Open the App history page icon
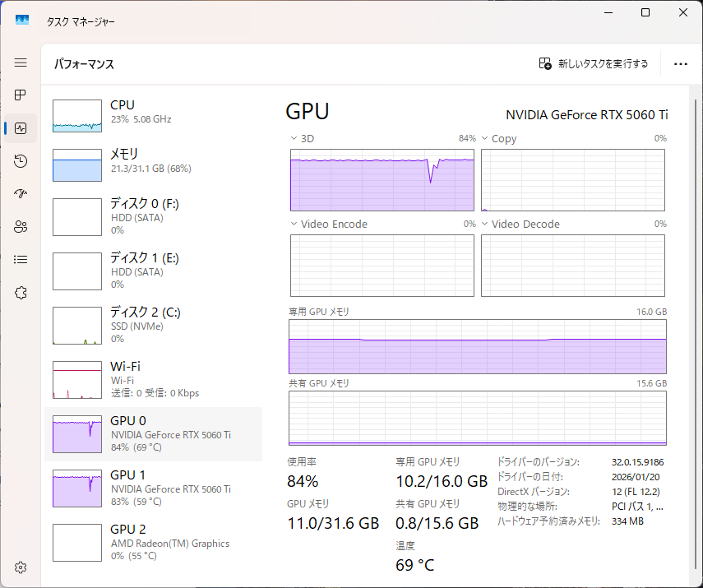Screen dimensions: 703x588 (x=21, y=161)
